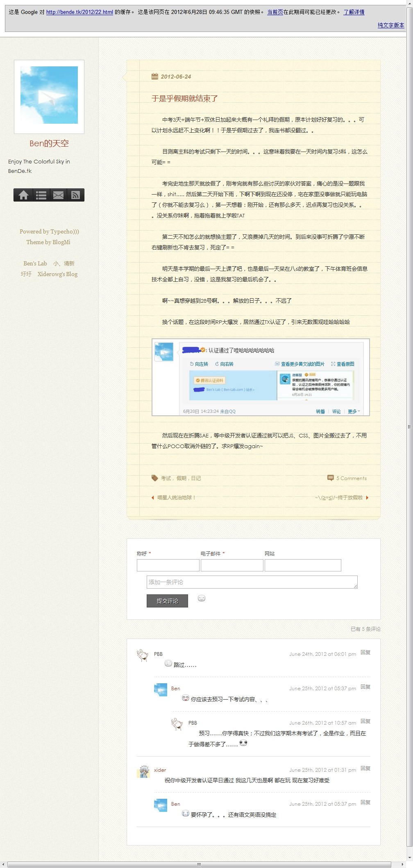This screenshot has width=413, height=868.
Task: Open post title 于是乎假期就结束了
Action: pyautogui.click(x=185, y=98)
